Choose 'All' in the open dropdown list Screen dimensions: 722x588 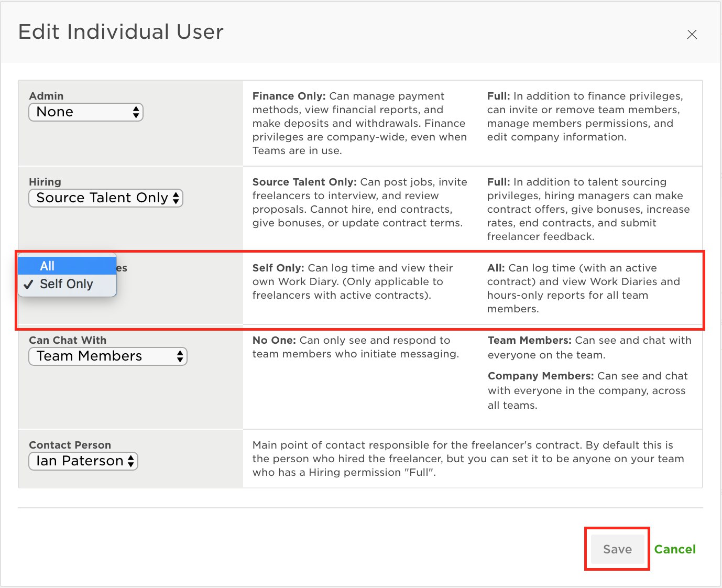coord(67,266)
